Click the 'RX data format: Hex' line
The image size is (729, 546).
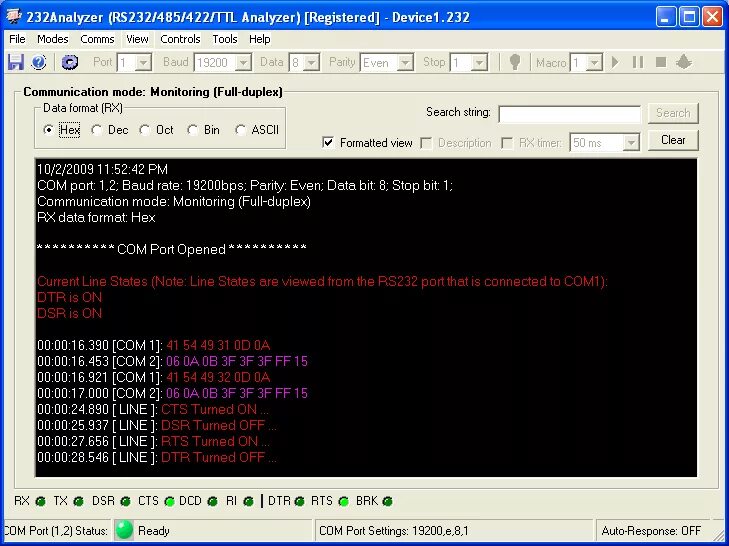pyautogui.click(x=96, y=217)
